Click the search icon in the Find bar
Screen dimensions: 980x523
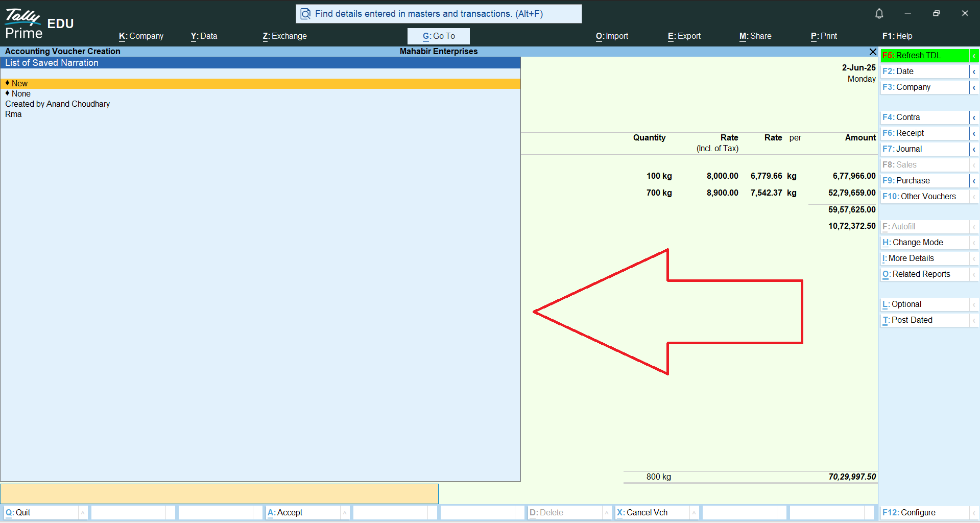[x=305, y=14]
